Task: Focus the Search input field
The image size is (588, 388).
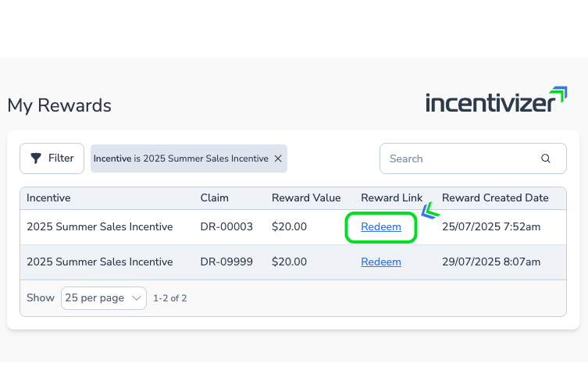Action: (461, 158)
